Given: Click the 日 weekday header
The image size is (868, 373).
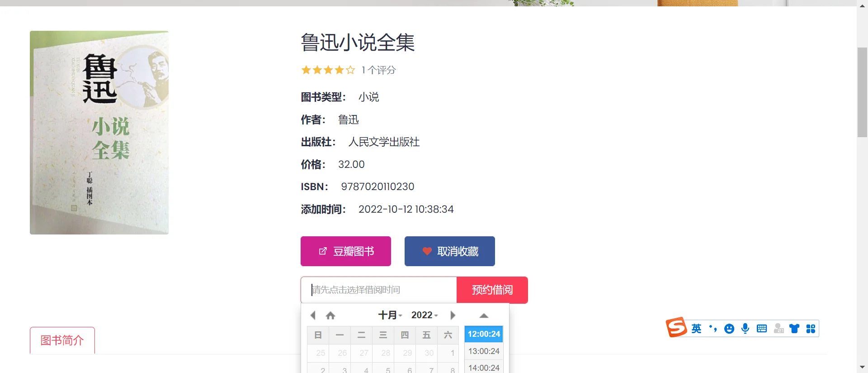Looking at the screenshot, I should (x=318, y=335).
